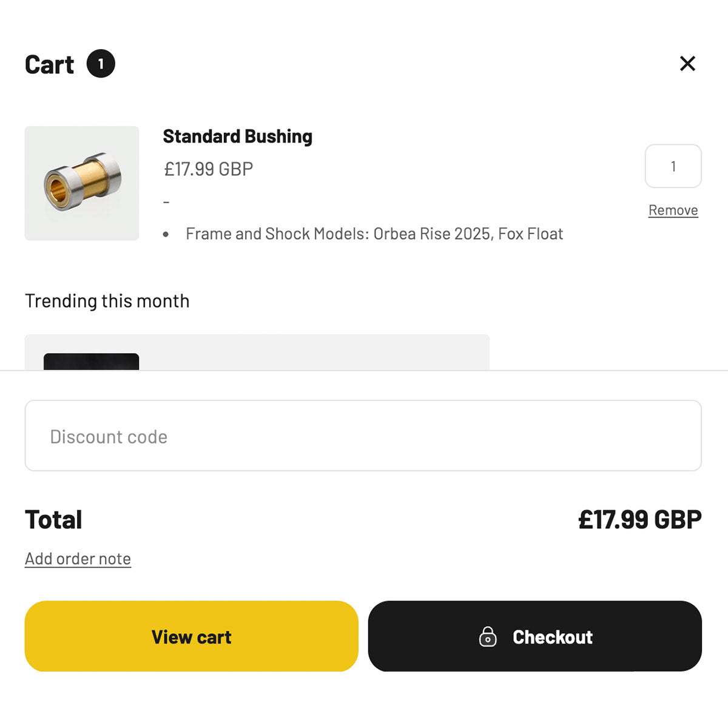Screen dimensions: 728x728
Task: Remove Standard Bushing from the cart
Action: (673, 210)
